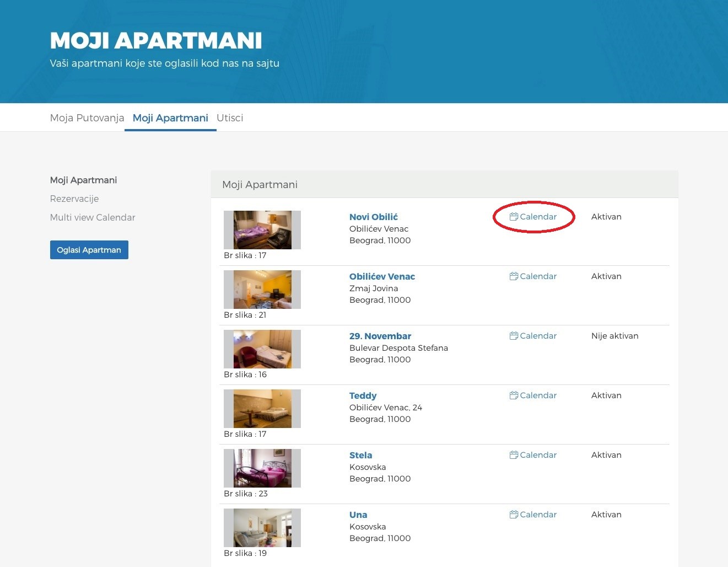Open the Utisci tab
The image size is (728, 567).
(230, 118)
